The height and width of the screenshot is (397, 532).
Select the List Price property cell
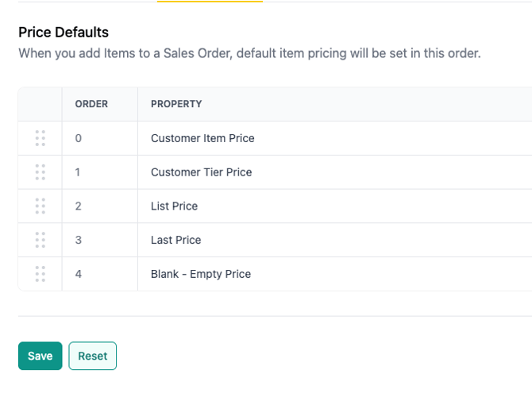(x=174, y=206)
